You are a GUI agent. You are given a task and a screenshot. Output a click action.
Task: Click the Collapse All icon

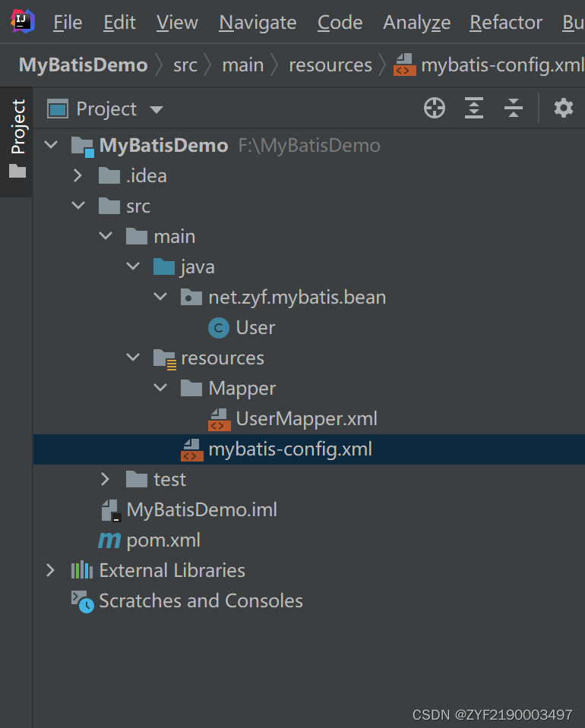(x=514, y=109)
